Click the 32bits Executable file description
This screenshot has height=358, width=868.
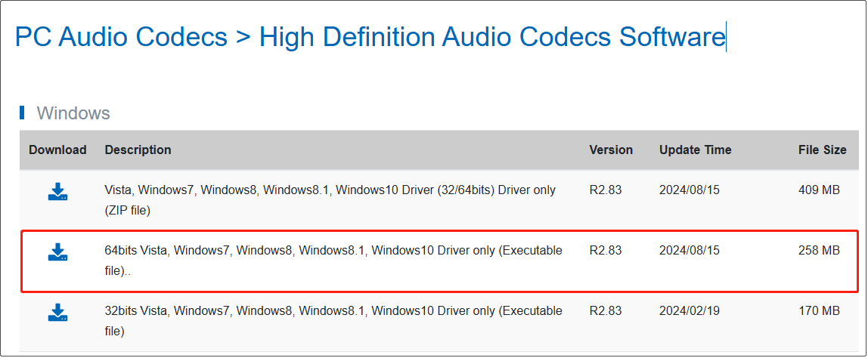click(333, 320)
